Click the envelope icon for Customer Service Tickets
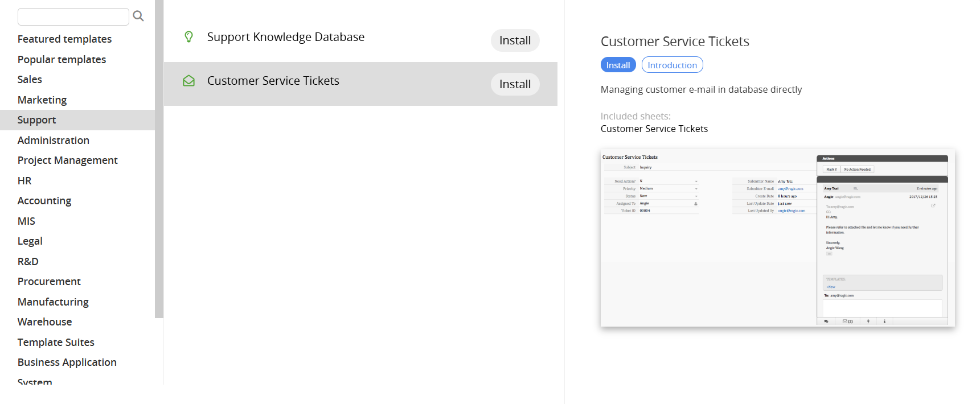The image size is (980, 404). 188,81
